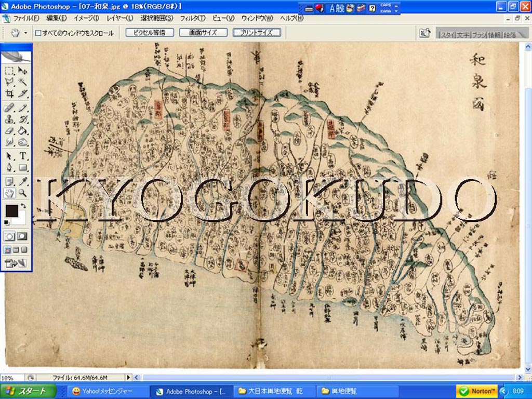Screen dimensions: 532x399
Task: Select the Paint Bucket tool
Action: point(23,130)
